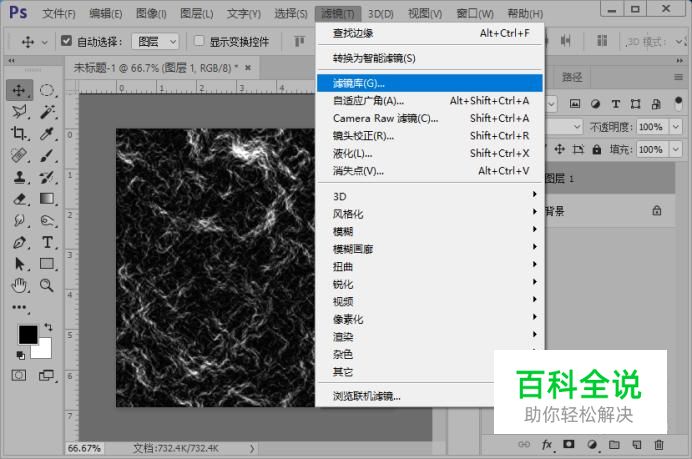Image resolution: width=692 pixels, height=459 pixels.
Task: Click 浏览联机滤镜... entry
Action: click(366, 396)
